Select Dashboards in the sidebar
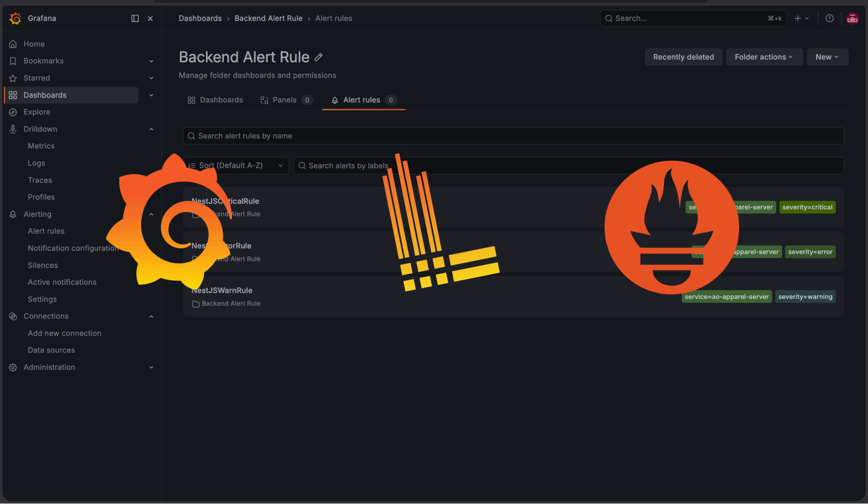Image resolution: width=868 pixels, height=504 pixels. pyautogui.click(x=71, y=95)
